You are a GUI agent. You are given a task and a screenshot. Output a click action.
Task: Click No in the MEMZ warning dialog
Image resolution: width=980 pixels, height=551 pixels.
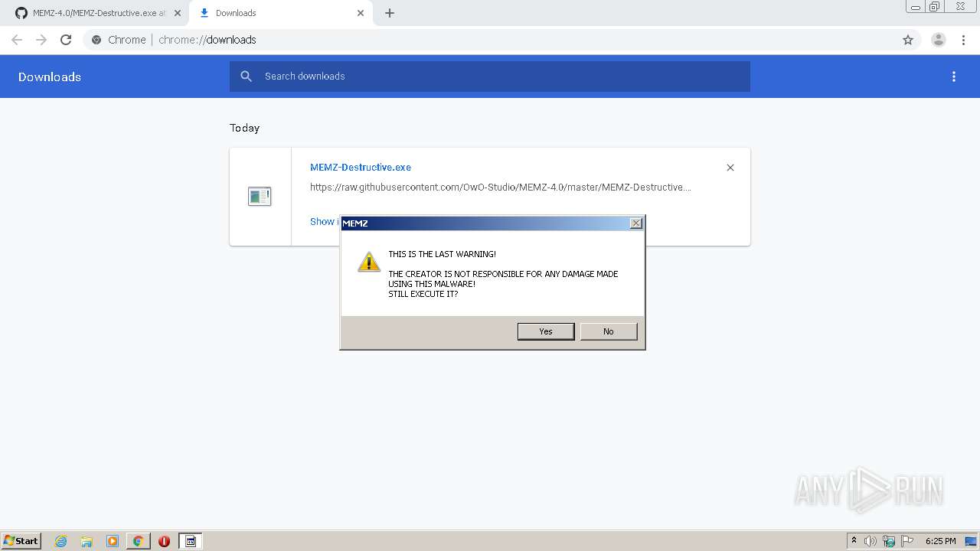coord(609,331)
